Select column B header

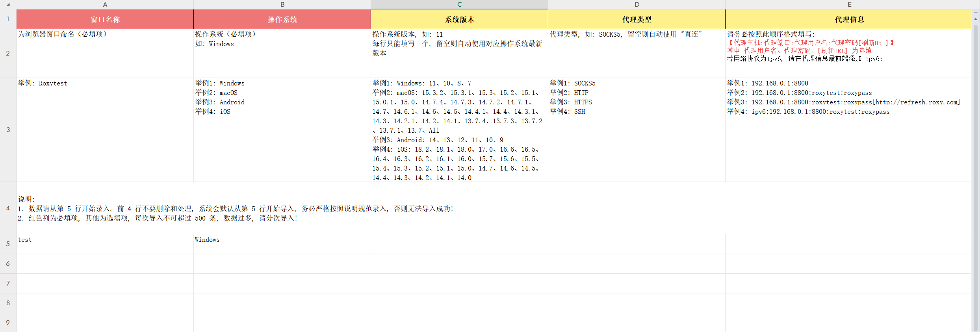click(x=282, y=4)
